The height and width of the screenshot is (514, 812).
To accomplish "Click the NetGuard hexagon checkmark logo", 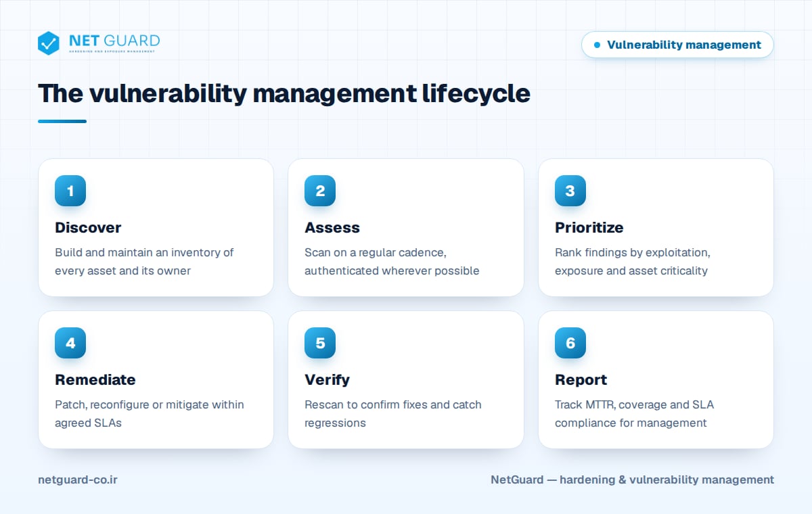I will tap(49, 43).
